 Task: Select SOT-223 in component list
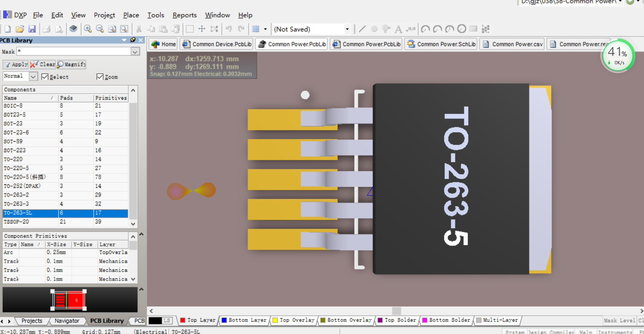point(65,150)
